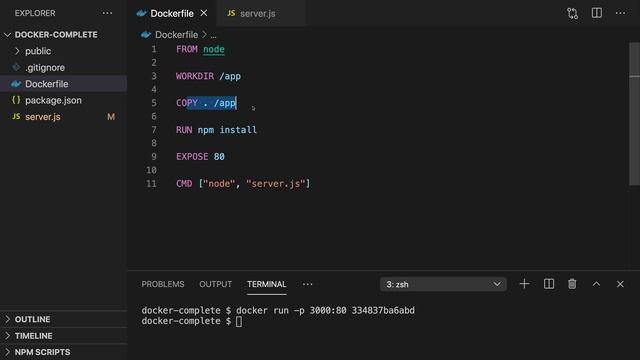Open editor More Actions ellipsis menu
Viewport: 640px width, 360px height.
tap(620, 13)
